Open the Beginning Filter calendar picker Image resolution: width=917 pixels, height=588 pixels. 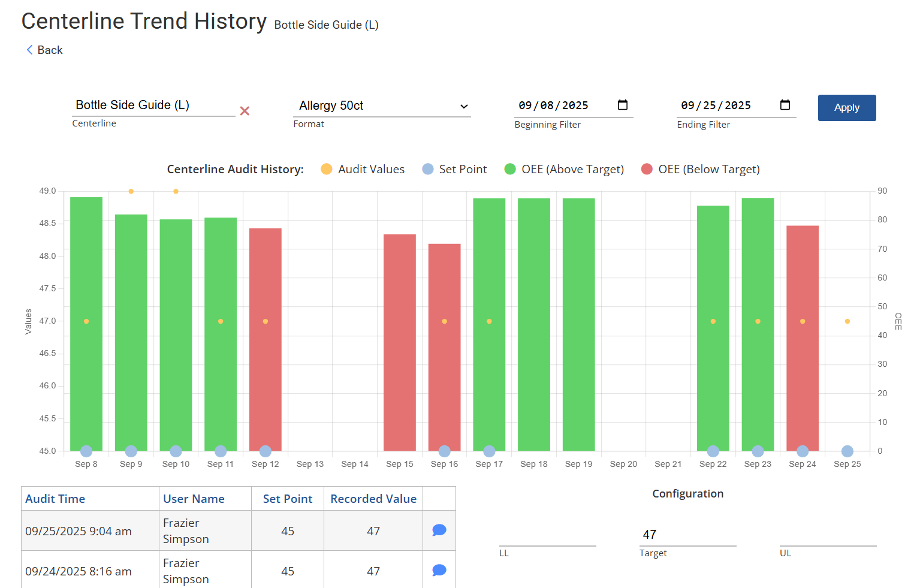(622, 105)
